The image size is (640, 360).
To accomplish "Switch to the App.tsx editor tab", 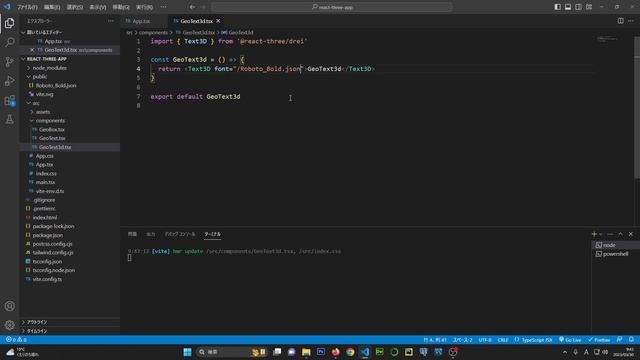I will click(x=141, y=21).
